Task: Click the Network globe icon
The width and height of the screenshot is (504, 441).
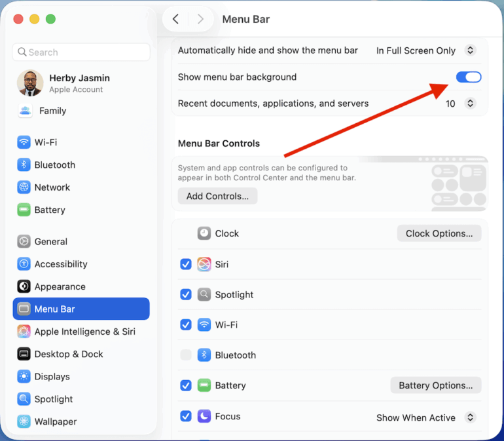Action: tap(24, 187)
